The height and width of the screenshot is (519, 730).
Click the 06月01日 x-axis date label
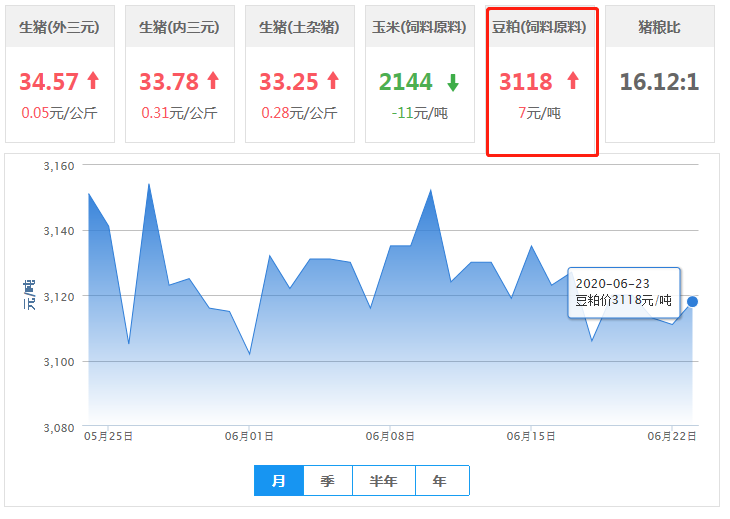pos(250,436)
